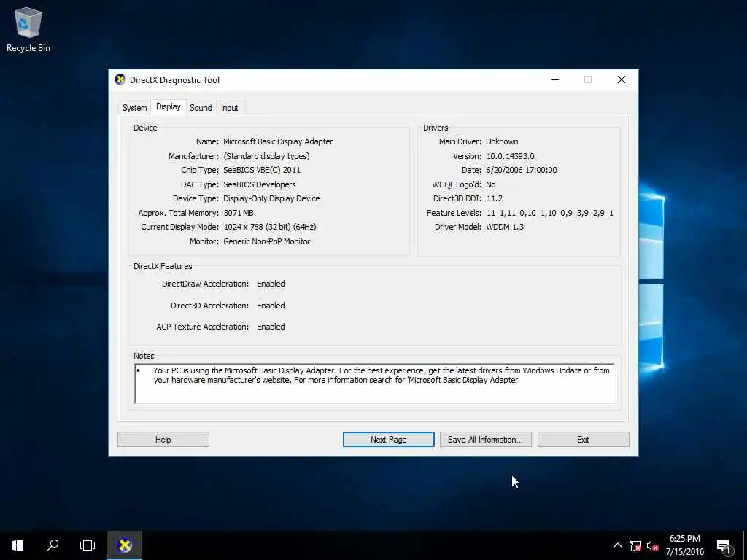747x560 pixels.
Task: Click the date '7/15/2016' in the taskbar
Action: pos(684,552)
